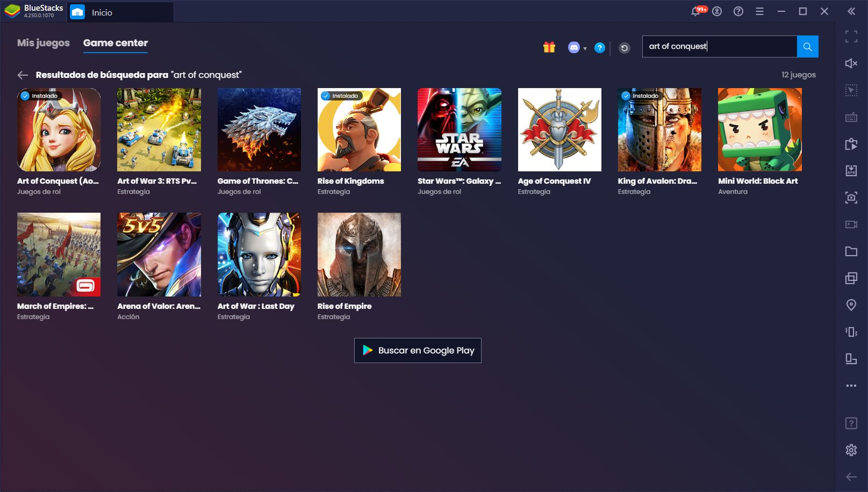Screen dimensions: 868x492
Task: Toggle cursor lock icon in sidebar
Action: tap(851, 90)
